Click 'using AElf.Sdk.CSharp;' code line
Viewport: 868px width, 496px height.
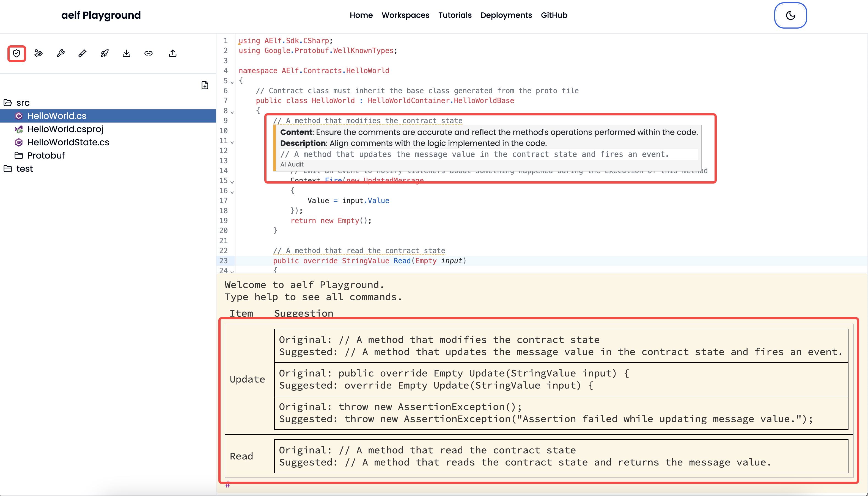[286, 41]
